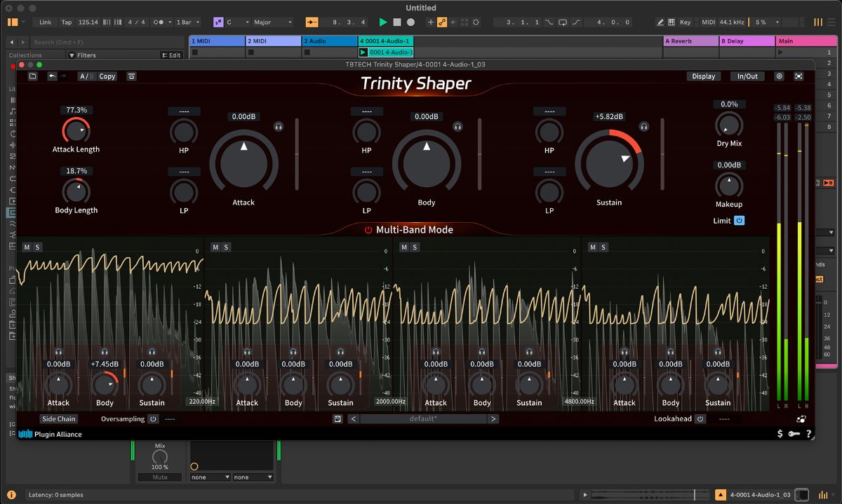Click the Plugin Alliance dollar sign icon
The width and height of the screenshot is (842, 504).
[x=780, y=434]
